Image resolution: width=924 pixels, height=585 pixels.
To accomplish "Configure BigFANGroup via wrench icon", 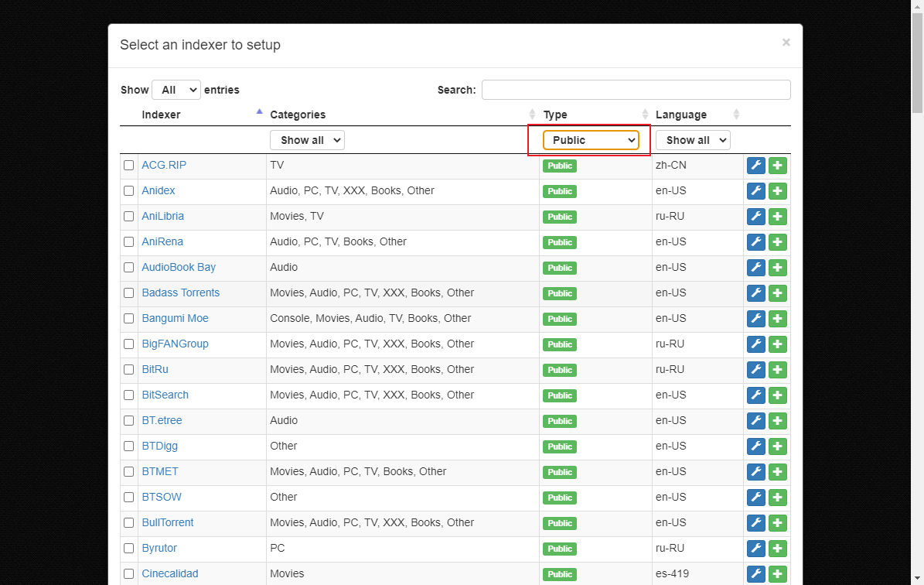I will pyautogui.click(x=756, y=344).
